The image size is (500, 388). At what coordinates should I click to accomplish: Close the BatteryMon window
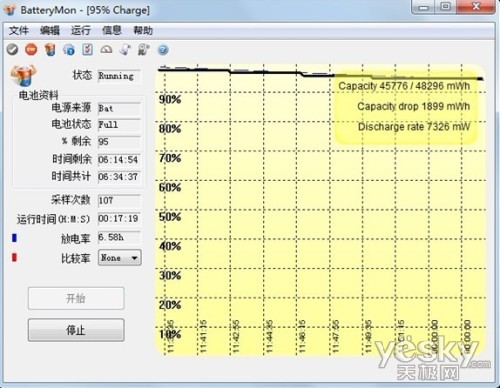[476, 7]
